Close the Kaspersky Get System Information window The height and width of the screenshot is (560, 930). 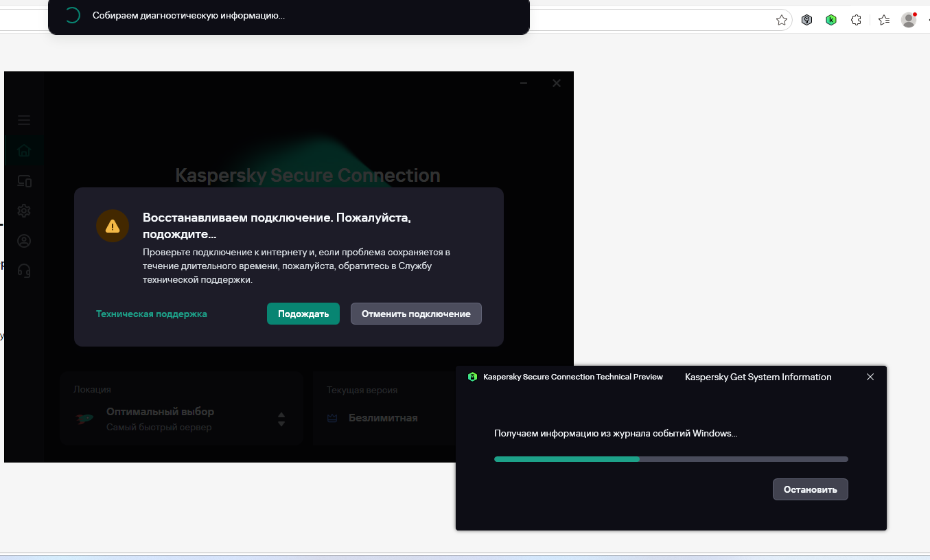tap(870, 377)
